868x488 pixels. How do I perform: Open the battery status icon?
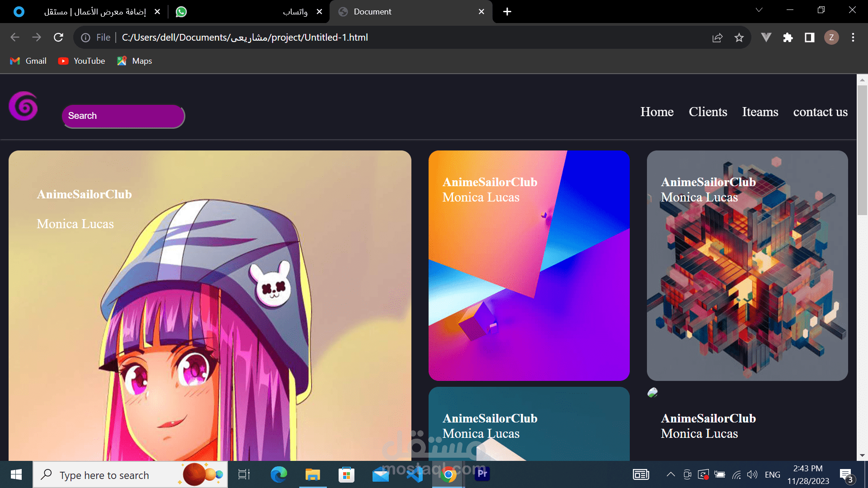(720, 474)
